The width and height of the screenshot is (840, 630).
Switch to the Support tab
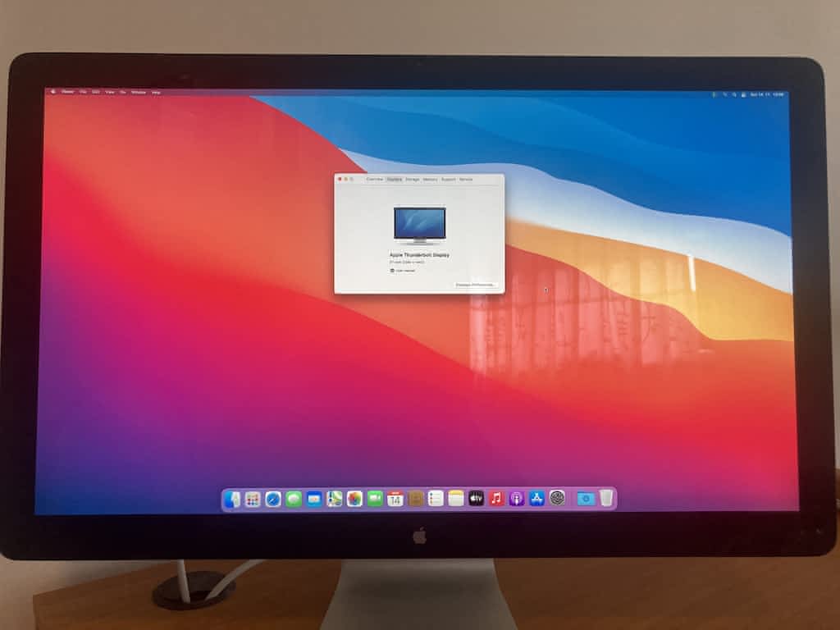[449, 180]
